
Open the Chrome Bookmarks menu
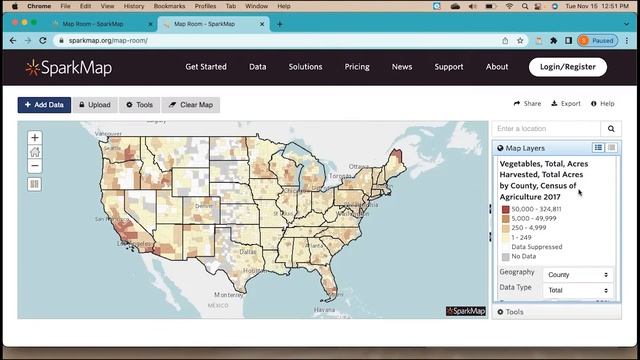coord(169,6)
